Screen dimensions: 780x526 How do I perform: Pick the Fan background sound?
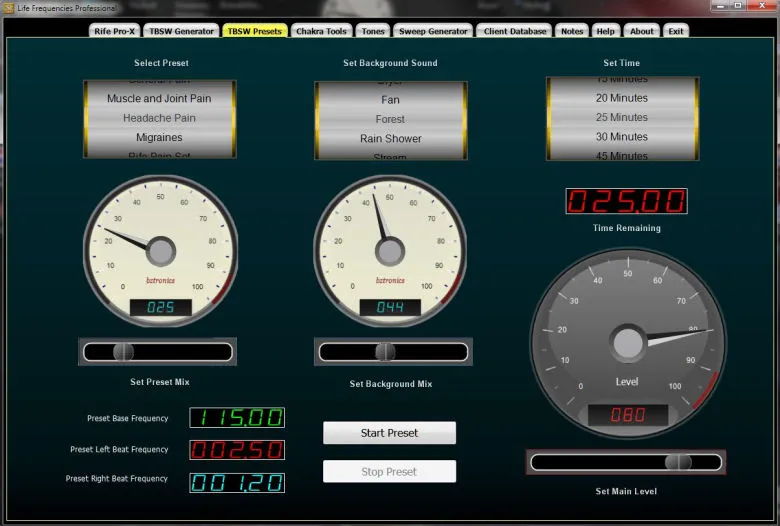391,100
